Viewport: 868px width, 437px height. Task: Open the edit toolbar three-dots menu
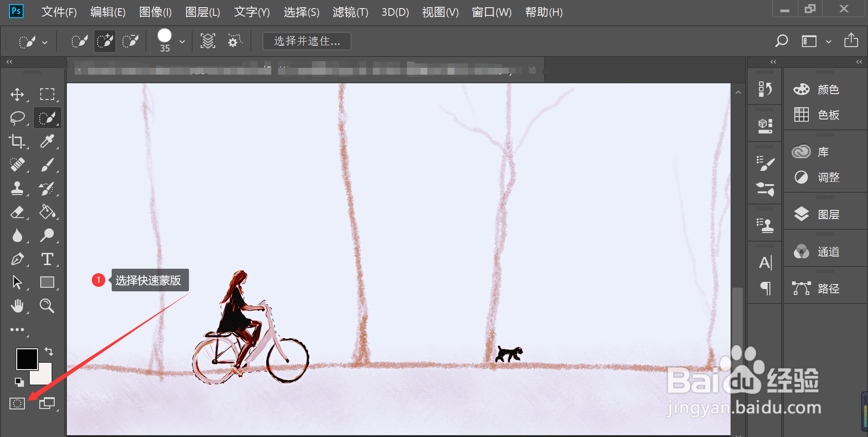(17, 330)
